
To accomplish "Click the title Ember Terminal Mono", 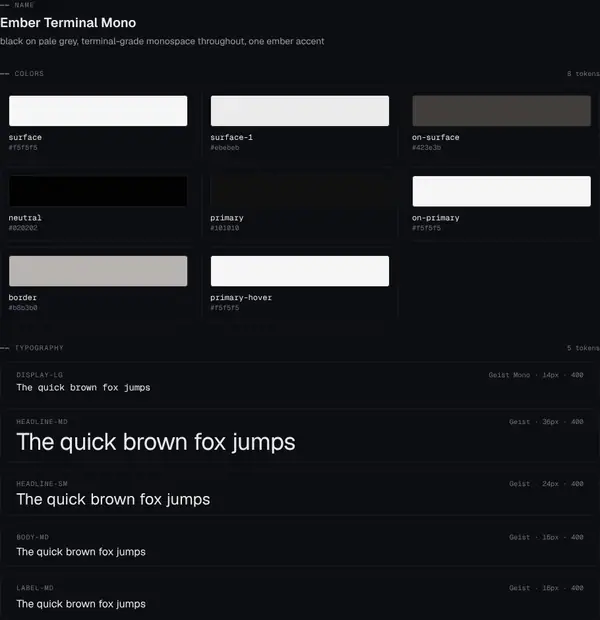I will pos(68,23).
